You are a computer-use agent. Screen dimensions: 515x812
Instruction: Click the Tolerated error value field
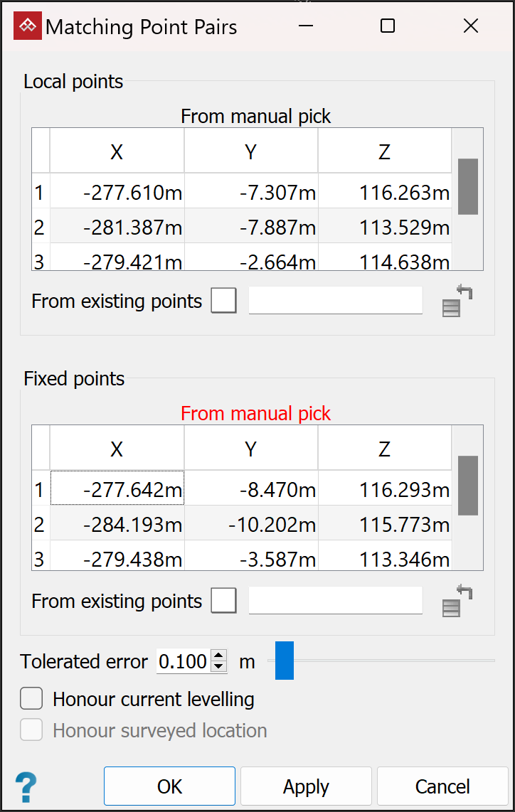pyautogui.click(x=183, y=661)
